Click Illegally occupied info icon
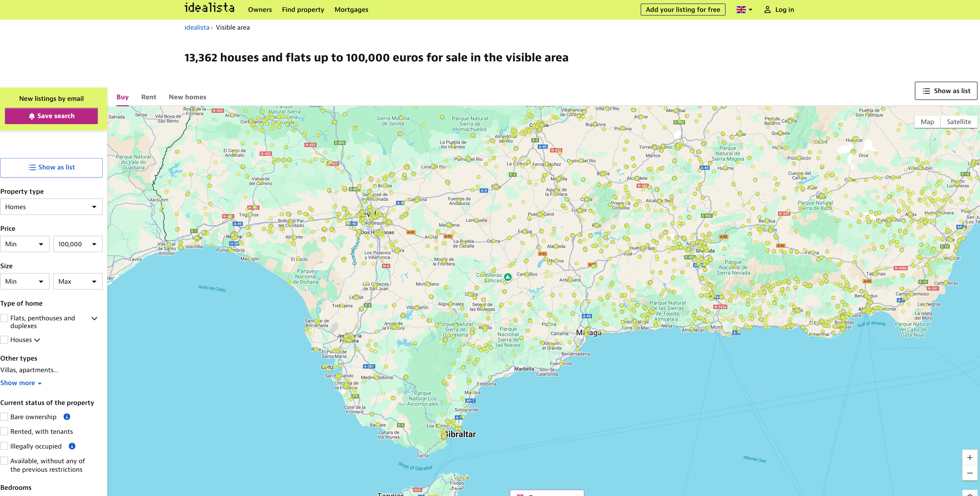The height and width of the screenshot is (496, 980). [x=72, y=446]
